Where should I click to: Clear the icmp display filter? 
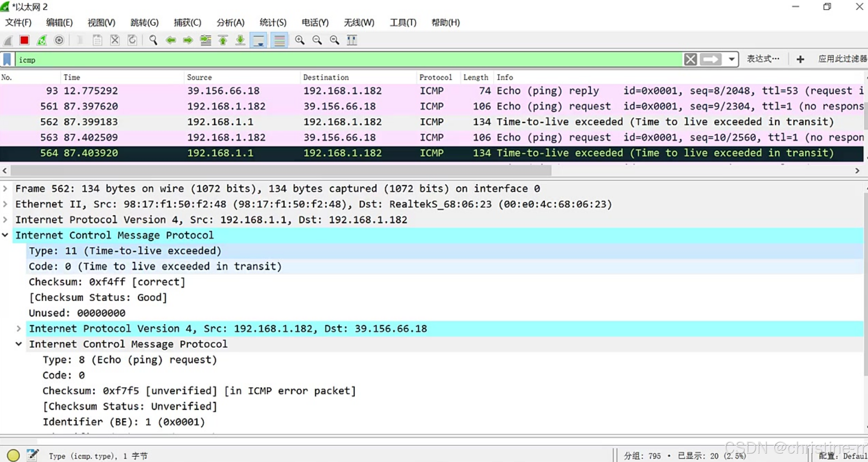tap(690, 59)
